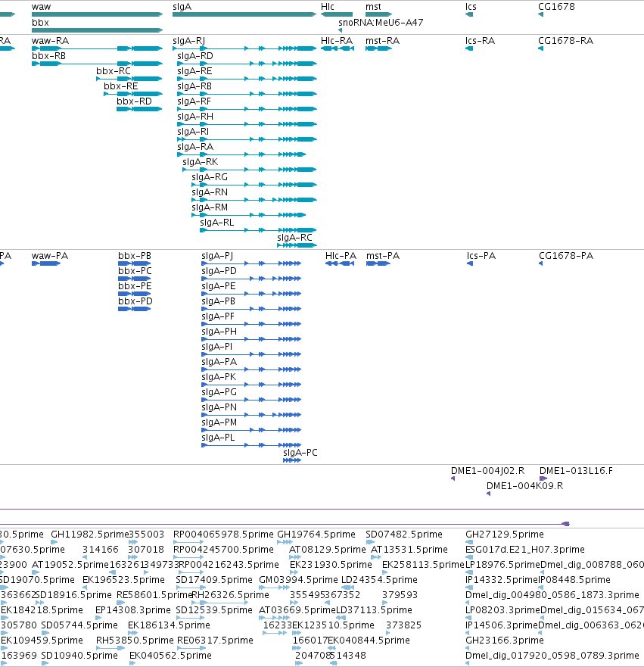
Task: Select the mst gene label
Action: click(373, 7)
